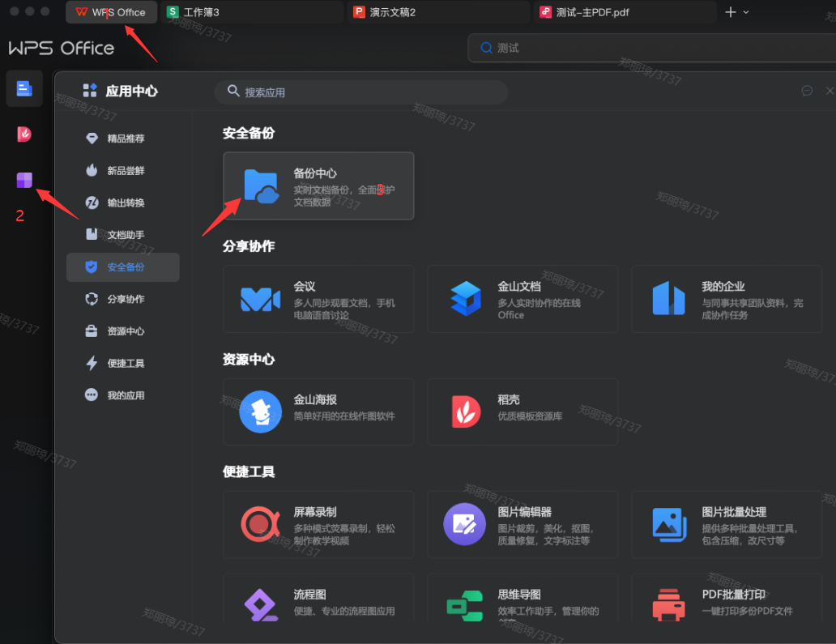Click the blue search icon beside 测试

point(486,48)
